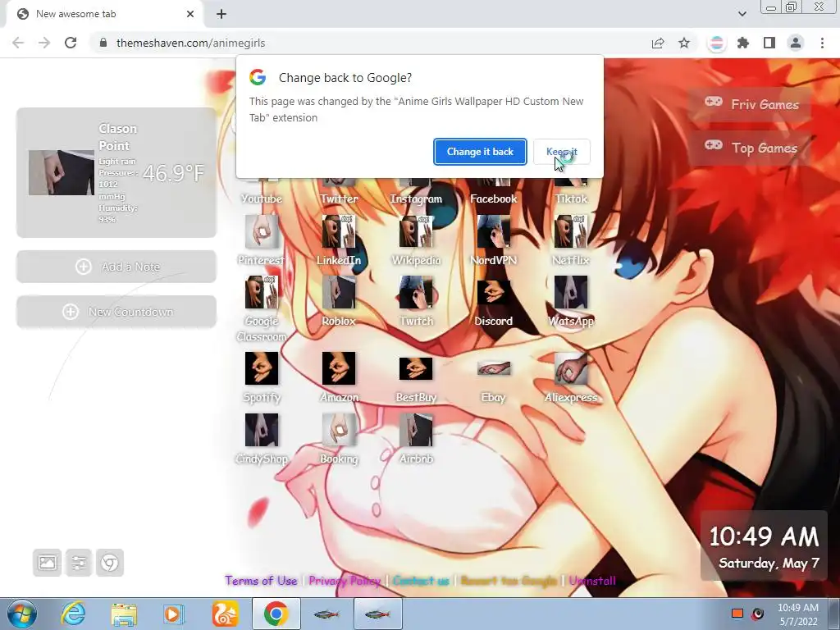Open the Contact us link
Screen dimensions: 840x630
click(421, 581)
